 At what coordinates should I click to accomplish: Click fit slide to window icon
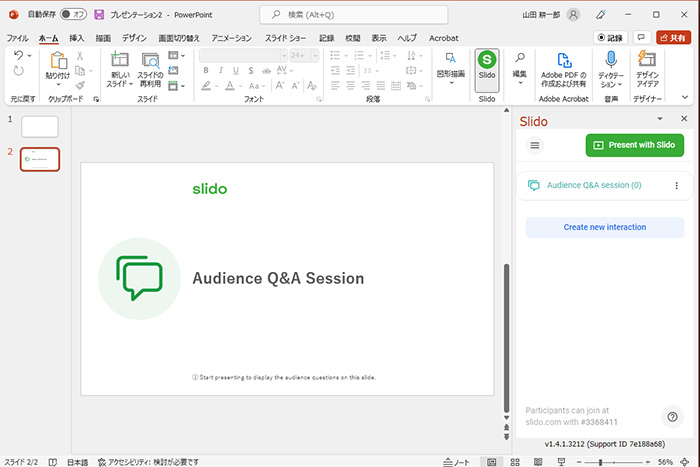(685, 462)
